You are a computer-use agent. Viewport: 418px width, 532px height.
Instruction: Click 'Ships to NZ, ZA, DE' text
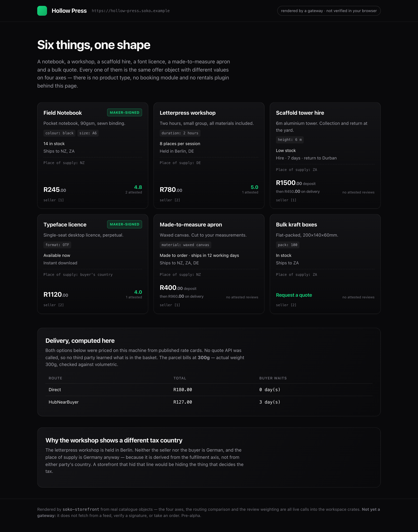click(179, 263)
